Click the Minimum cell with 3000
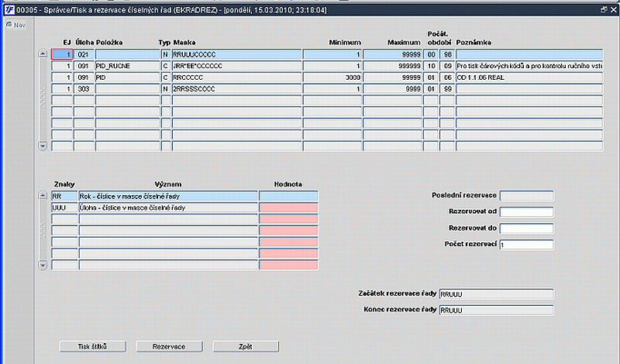620x364 pixels. click(x=332, y=77)
